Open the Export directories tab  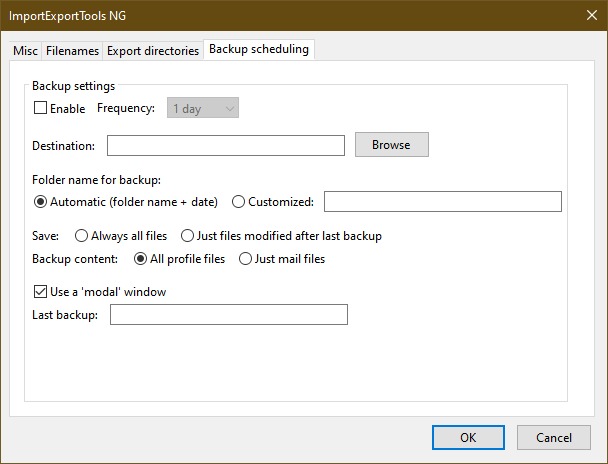[153, 51]
